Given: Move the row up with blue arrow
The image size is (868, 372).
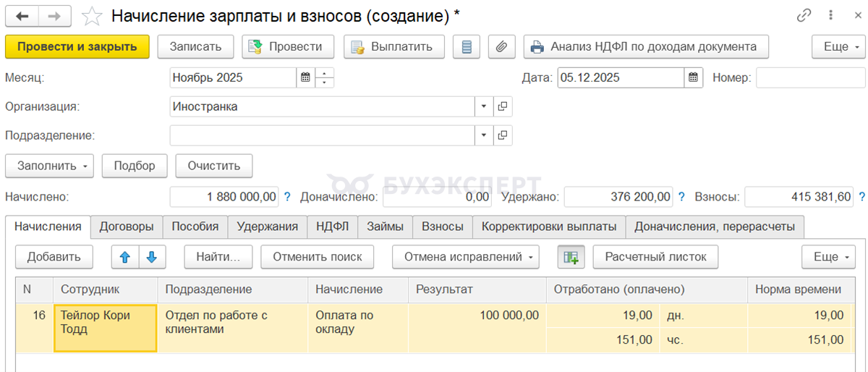Looking at the screenshot, I should [x=124, y=256].
